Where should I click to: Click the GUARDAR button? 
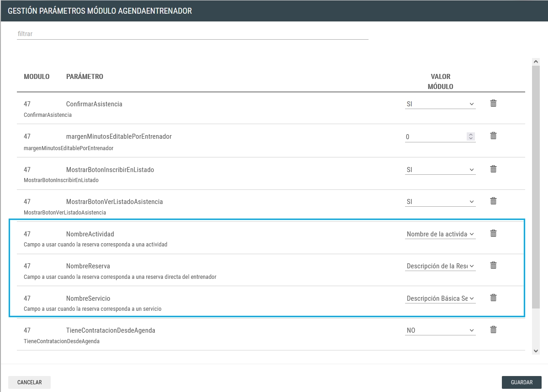522,382
